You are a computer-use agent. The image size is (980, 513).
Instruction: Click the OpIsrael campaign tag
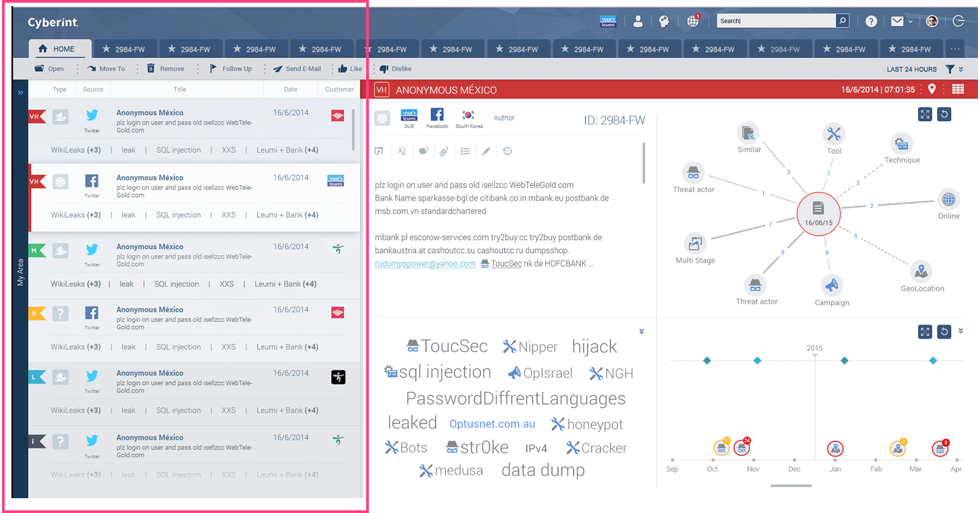pos(540,373)
